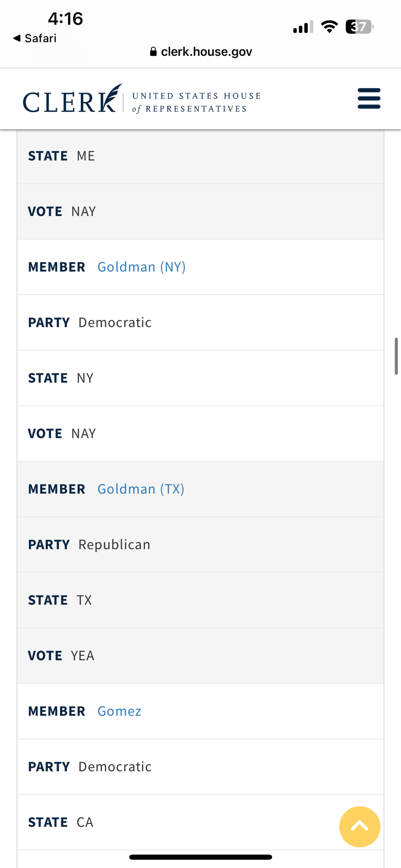Select the PARTY Republican row
This screenshot has height=868, width=401.
[x=200, y=545]
